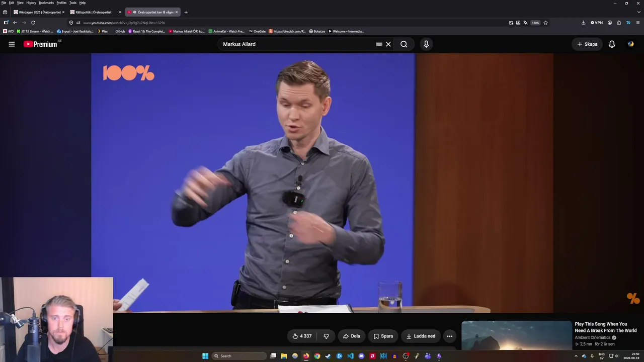Open the extensions toolbar button
644x362 pixels.
(x=619, y=23)
